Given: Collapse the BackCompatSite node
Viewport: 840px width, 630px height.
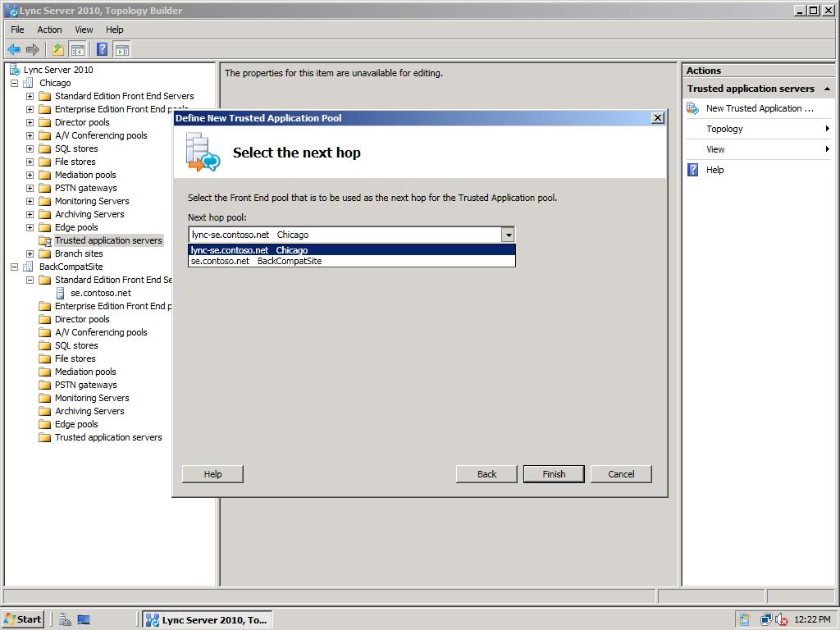Looking at the screenshot, I should pyautogui.click(x=15, y=267).
